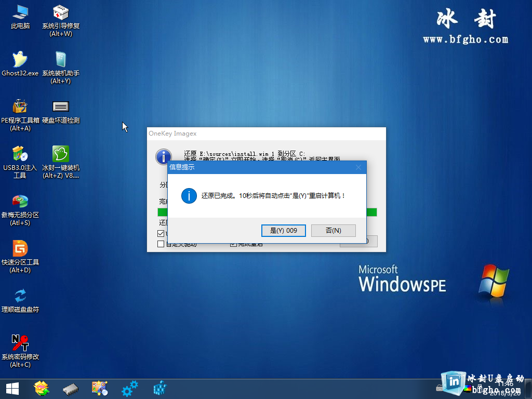
Task: Open the memory chip taskbar icon
Action: (71, 389)
